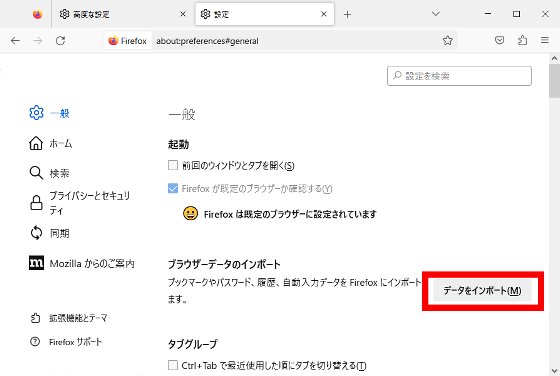Open the list all tabs chevron
This screenshot has width=560, height=376.
tap(435, 14)
